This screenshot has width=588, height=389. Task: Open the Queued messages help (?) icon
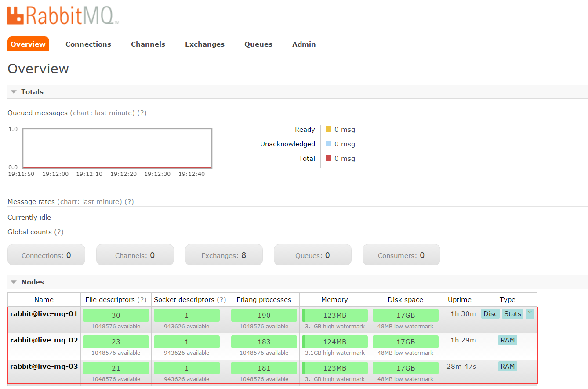click(142, 113)
